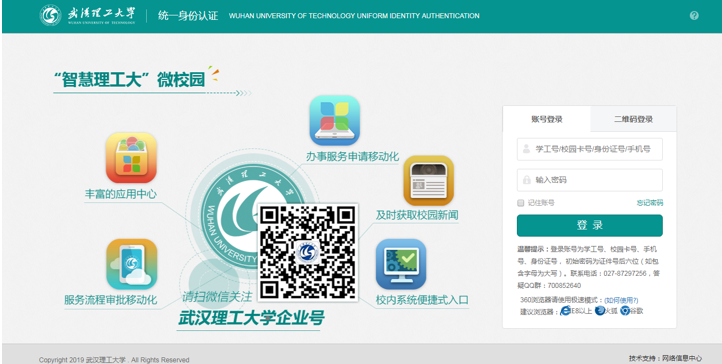Click the 及时获取校园新闻 newspaper icon

tap(429, 180)
